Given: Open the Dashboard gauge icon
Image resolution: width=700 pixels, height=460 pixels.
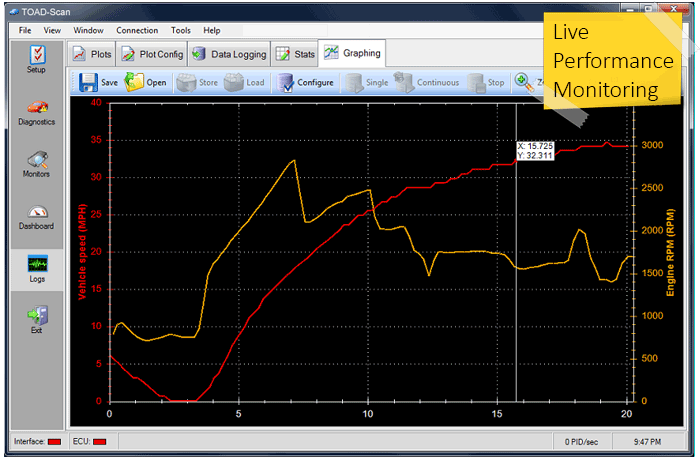Looking at the screenshot, I should click(38, 212).
